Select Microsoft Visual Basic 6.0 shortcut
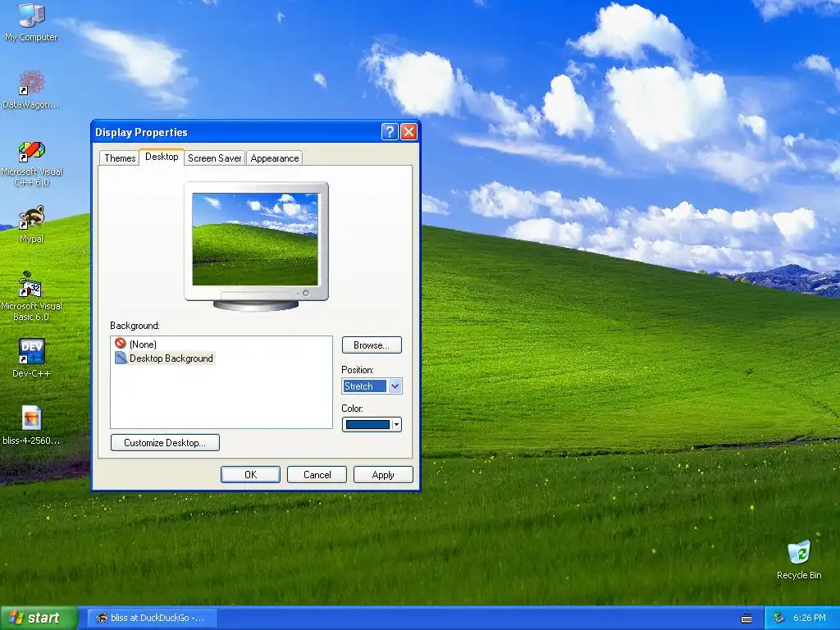The width and height of the screenshot is (840, 630). pyautogui.click(x=31, y=296)
